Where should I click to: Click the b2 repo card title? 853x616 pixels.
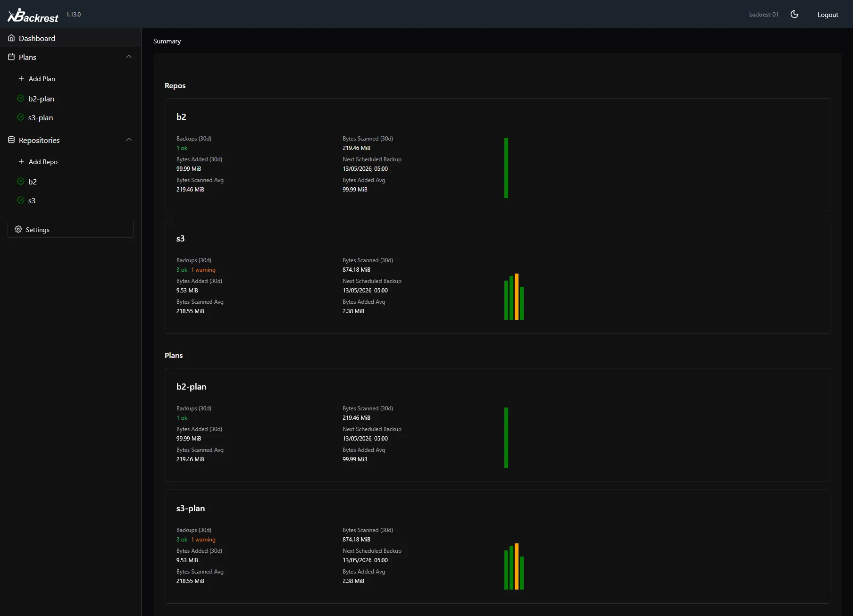click(181, 117)
